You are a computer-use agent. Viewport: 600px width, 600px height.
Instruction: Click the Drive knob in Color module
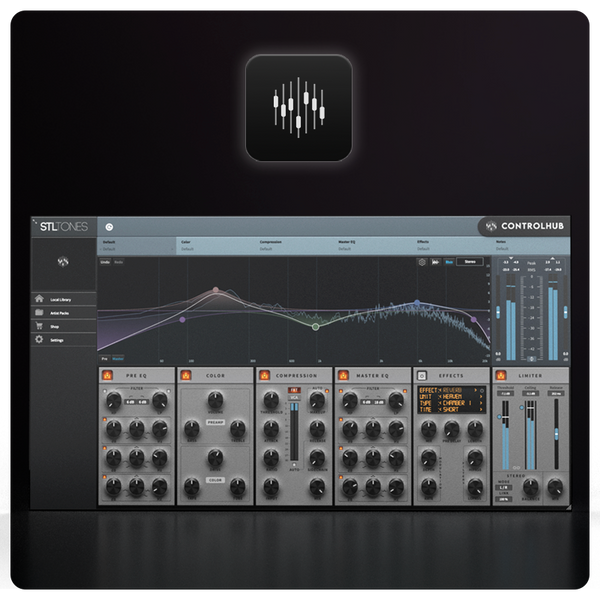point(215,457)
